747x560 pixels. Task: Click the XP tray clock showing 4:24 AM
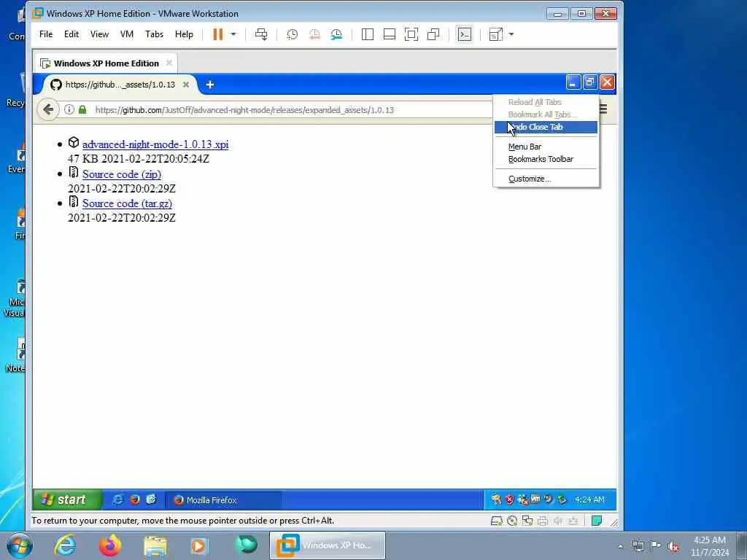(x=589, y=499)
